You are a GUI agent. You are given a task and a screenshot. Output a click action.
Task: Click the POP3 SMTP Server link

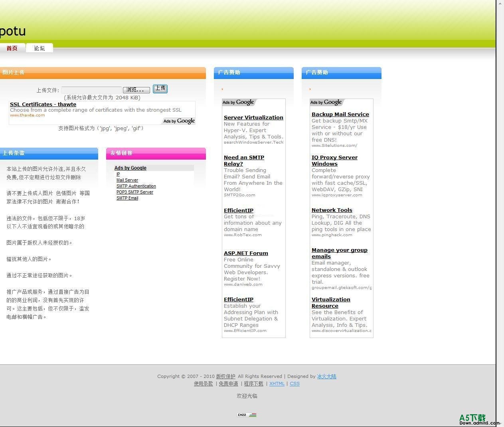(x=134, y=192)
